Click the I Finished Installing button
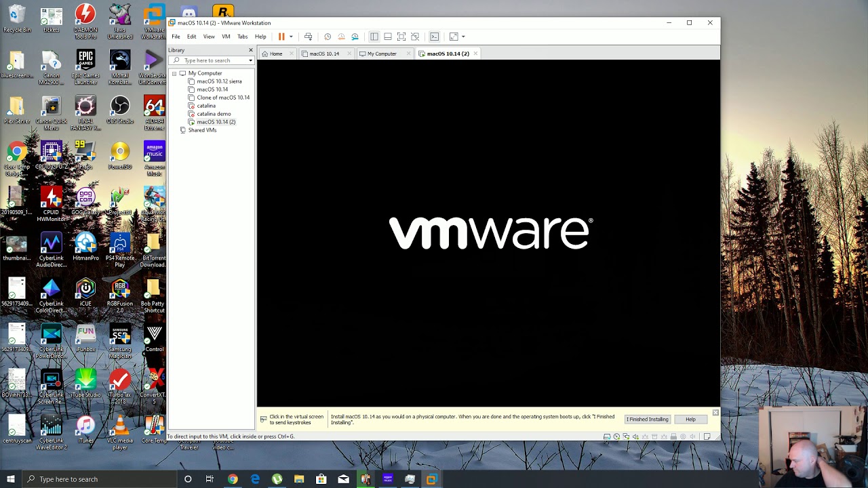The image size is (868, 488). click(x=647, y=420)
